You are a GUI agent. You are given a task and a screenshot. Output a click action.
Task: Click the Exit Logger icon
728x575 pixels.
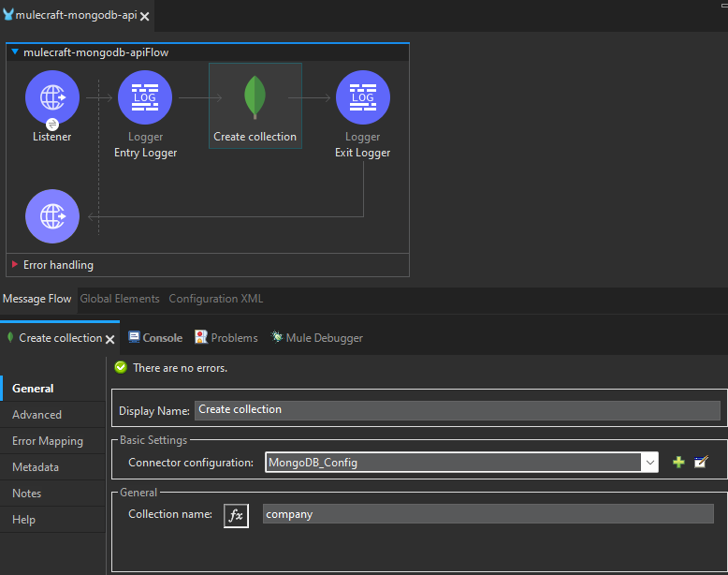[x=362, y=97]
